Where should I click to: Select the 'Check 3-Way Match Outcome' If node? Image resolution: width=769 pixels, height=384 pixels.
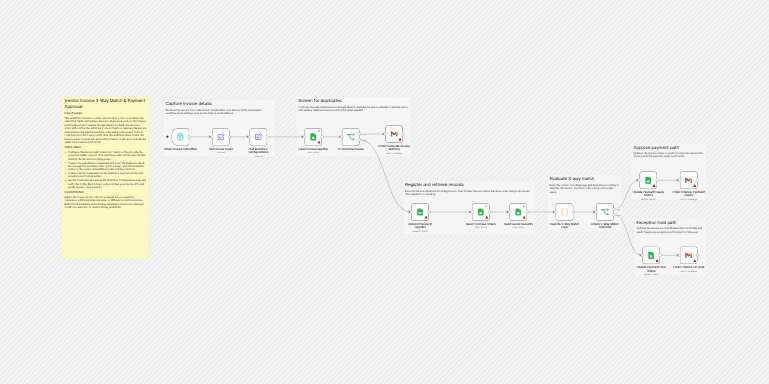click(605, 212)
